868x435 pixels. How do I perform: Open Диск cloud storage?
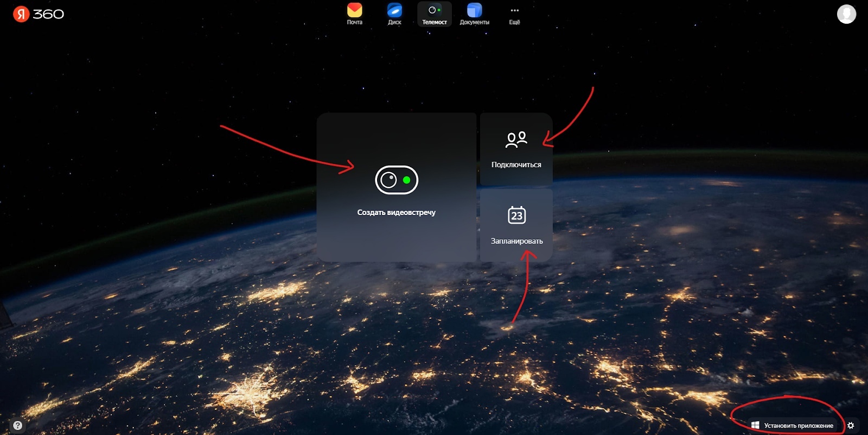pyautogui.click(x=394, y=14)
